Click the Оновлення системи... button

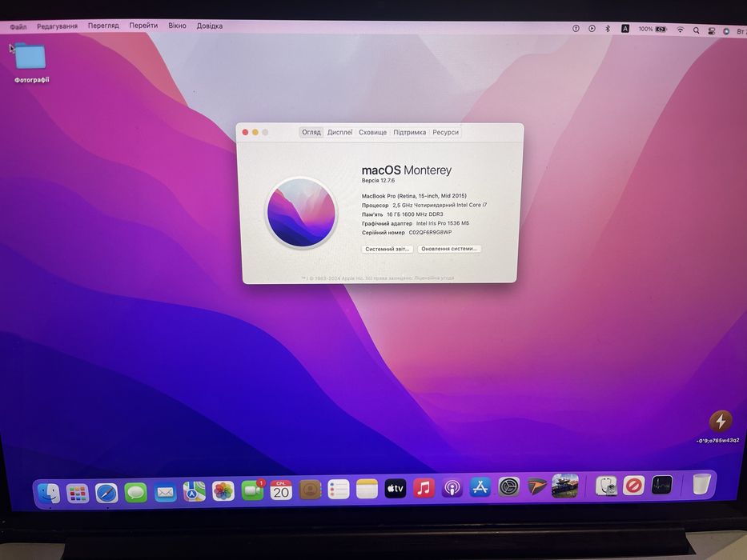pyautogui.click(x=449, y=249)
